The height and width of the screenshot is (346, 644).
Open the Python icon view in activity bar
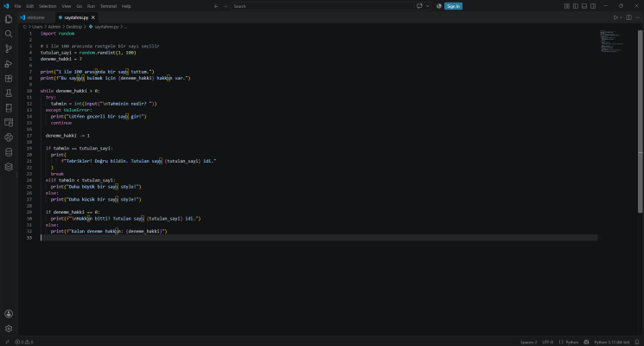pyautogui.click(x=9, y=138)
